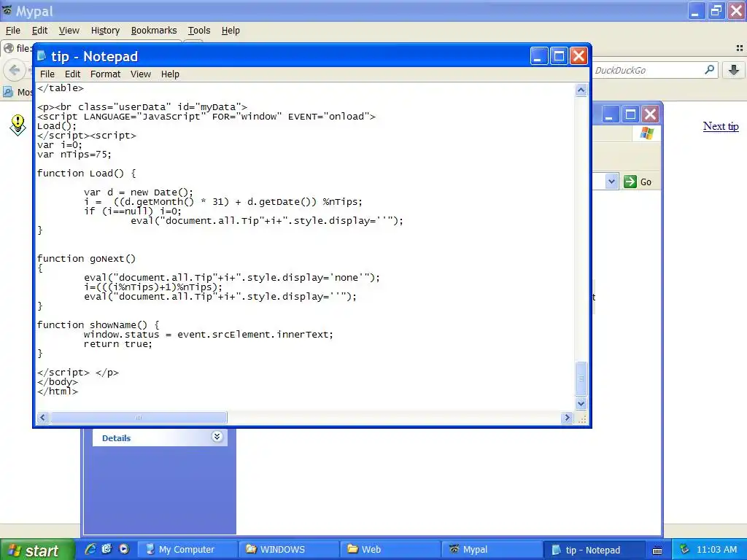The height and width of the screenshot is (560, 747).
Task: Click the line 'var nTips=75;'
Action: [74, 155]
